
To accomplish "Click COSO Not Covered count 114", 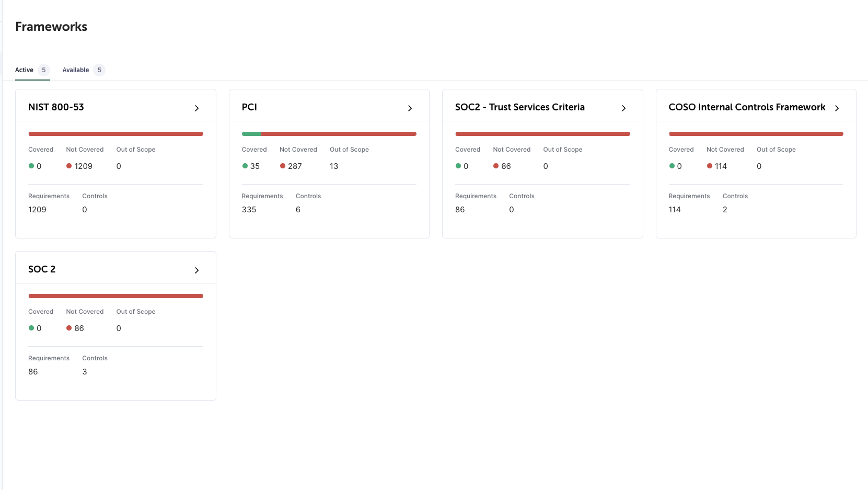I will pos(721,166).
